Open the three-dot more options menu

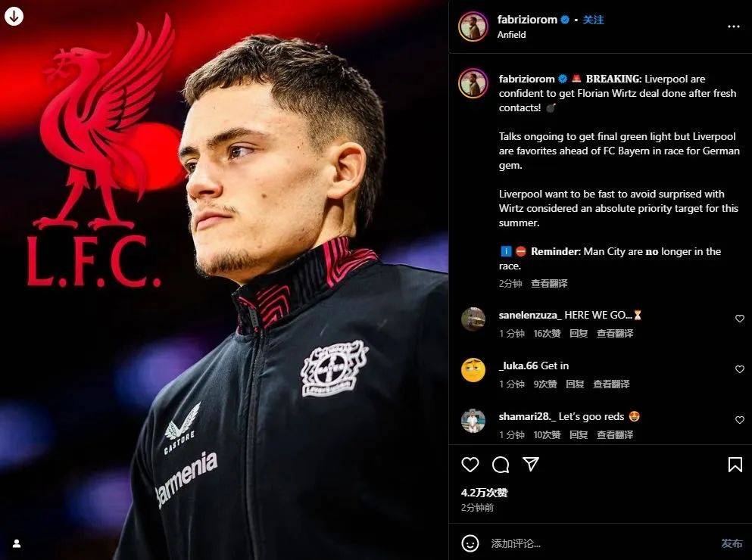point(733,26)
